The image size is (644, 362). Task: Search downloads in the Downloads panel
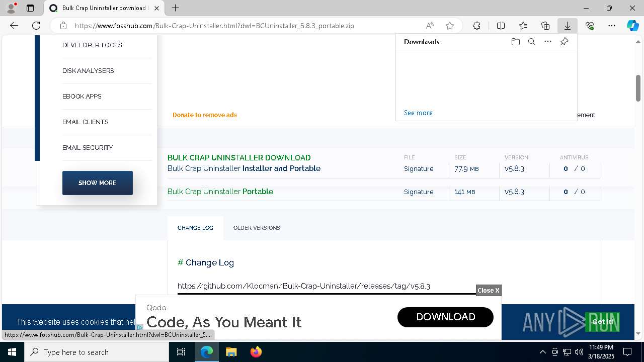tap(531, 42)
